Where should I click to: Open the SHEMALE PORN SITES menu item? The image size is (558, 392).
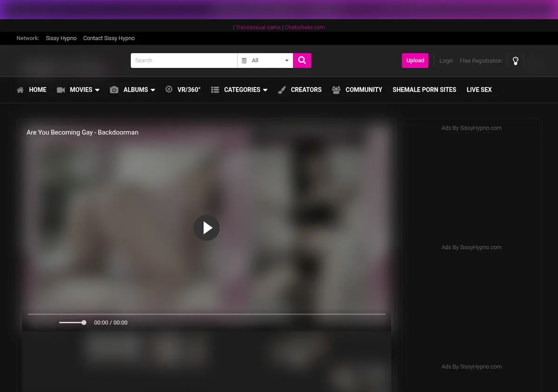424,90
